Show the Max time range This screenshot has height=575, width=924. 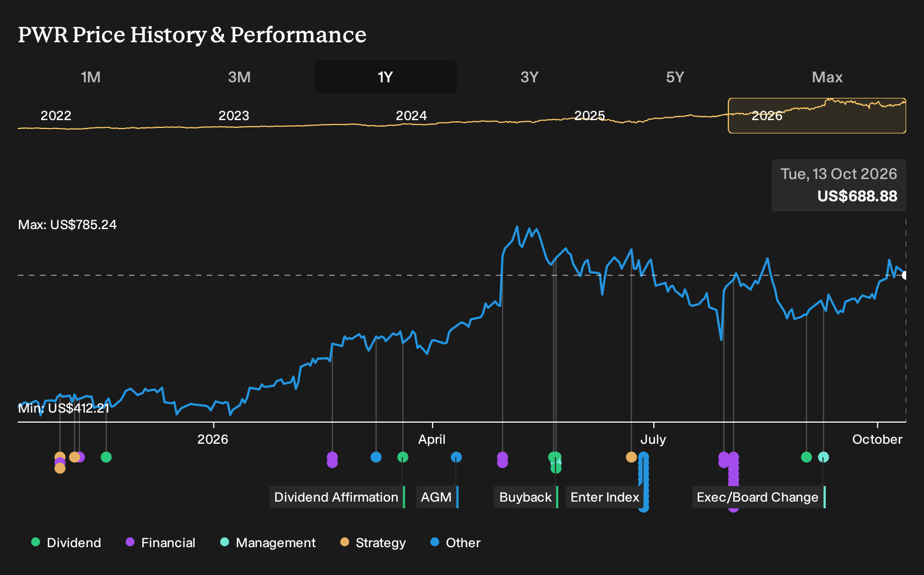coord(827,77)
